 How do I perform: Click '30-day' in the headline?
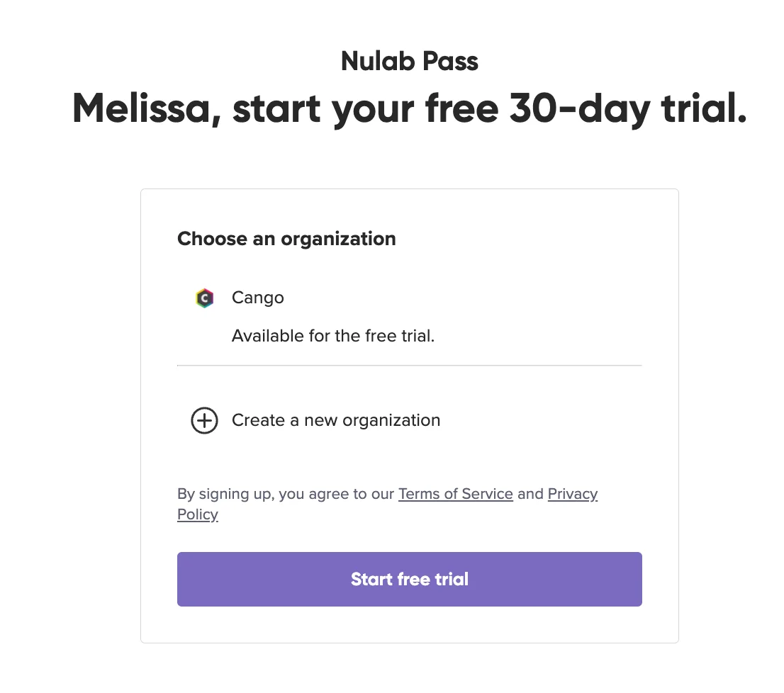point(580,108)
